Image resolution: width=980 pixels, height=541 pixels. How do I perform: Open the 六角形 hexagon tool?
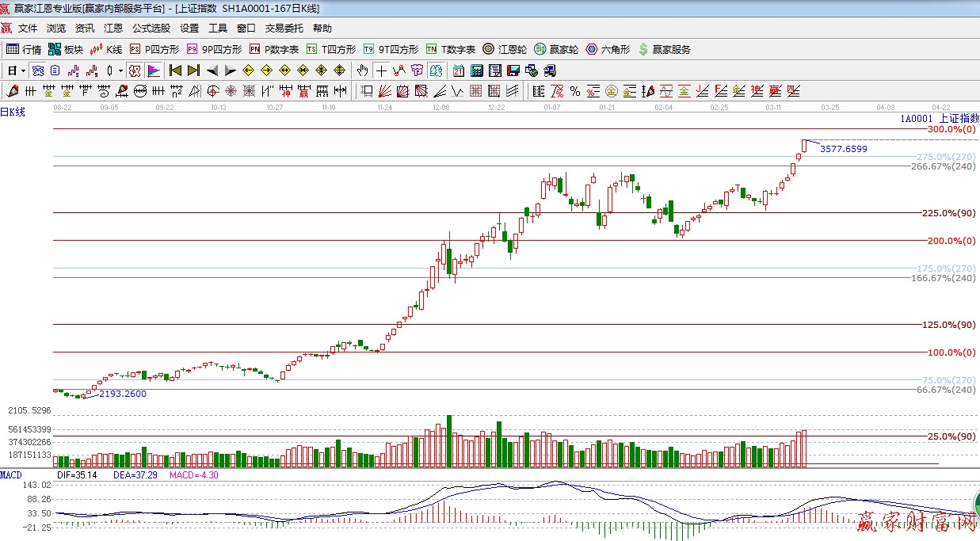608,49
